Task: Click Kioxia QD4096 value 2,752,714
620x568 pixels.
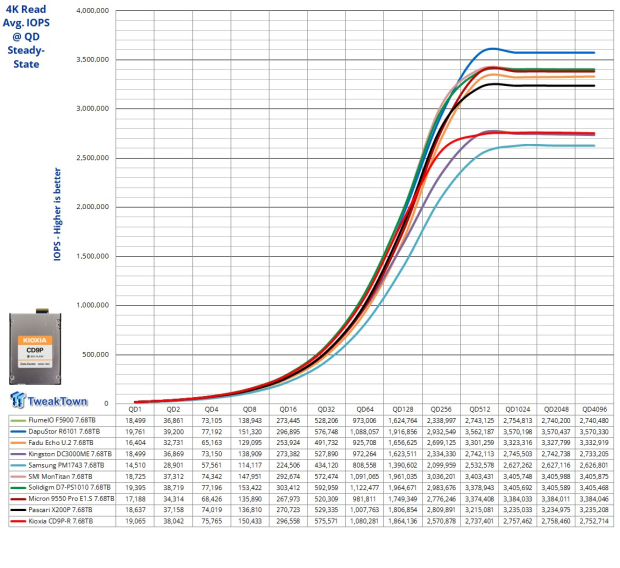Action: 594,521
